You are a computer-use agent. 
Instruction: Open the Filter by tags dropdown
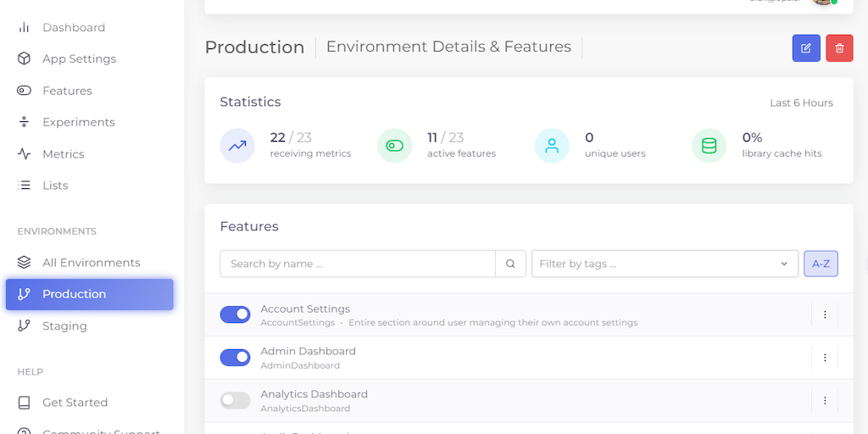click(665, 264)
